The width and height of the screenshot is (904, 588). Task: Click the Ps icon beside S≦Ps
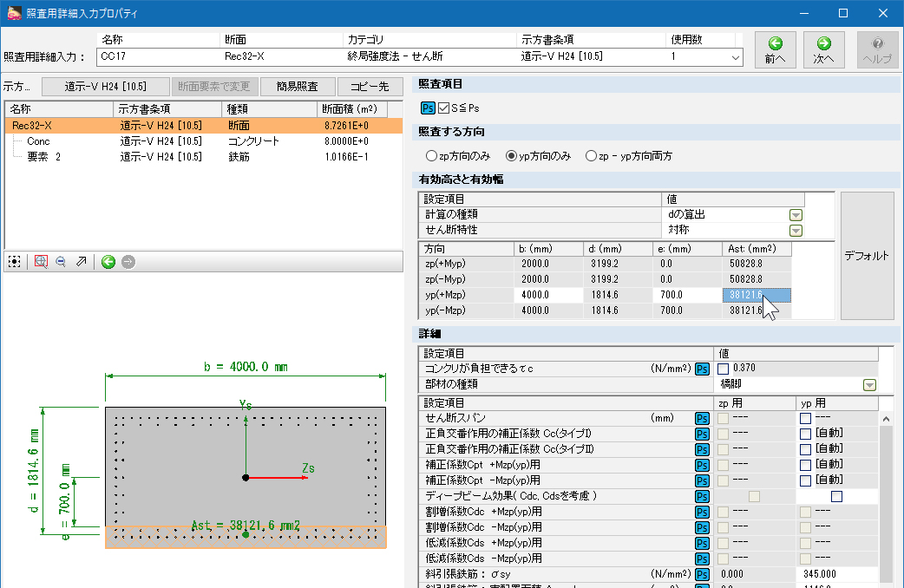point(428,108)
